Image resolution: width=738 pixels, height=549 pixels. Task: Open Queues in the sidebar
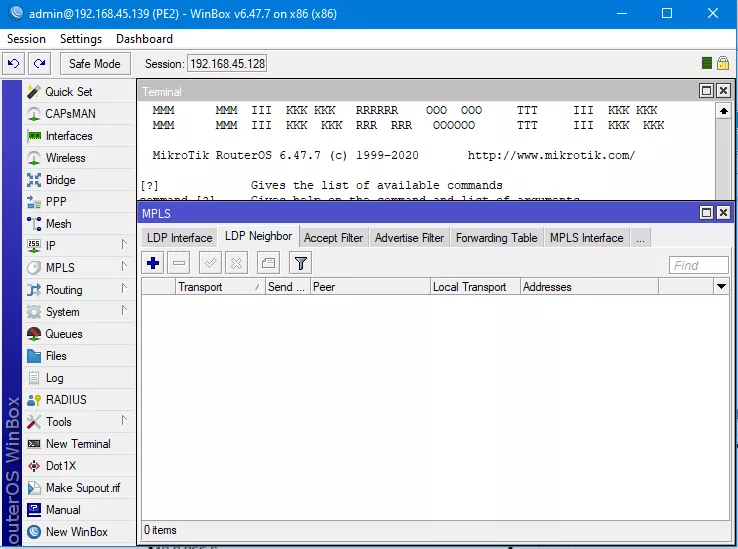click(x=79, y=334)
